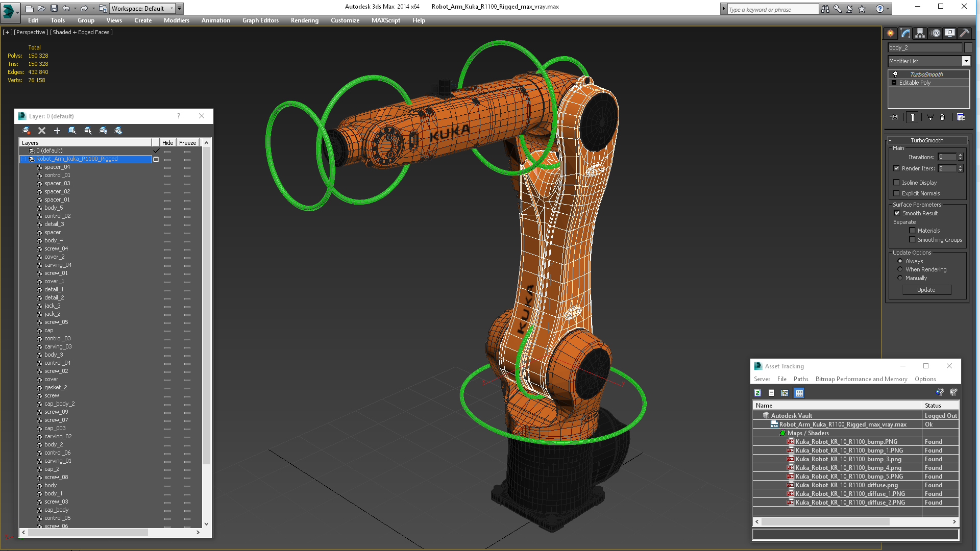Click the Freeze column header
Screen dimensions: 980x551
point(187,143)
